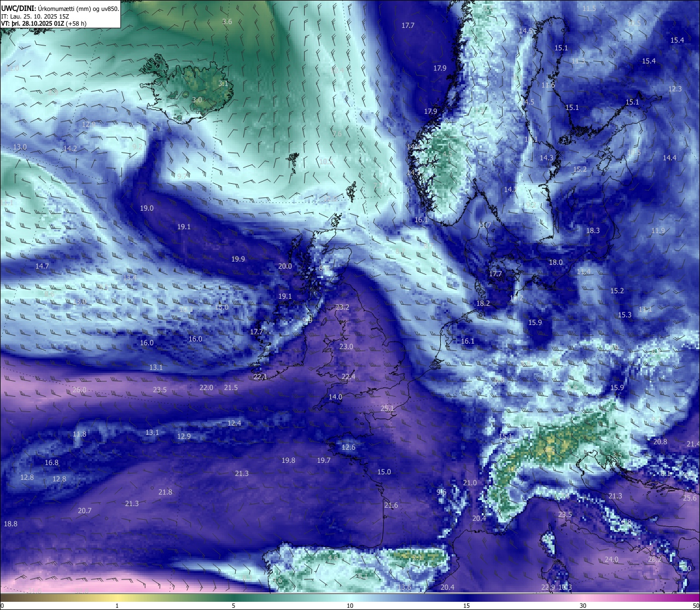700x610 pixels.
Task: Click the 12.9 map value
Action: tap(184, 437)
